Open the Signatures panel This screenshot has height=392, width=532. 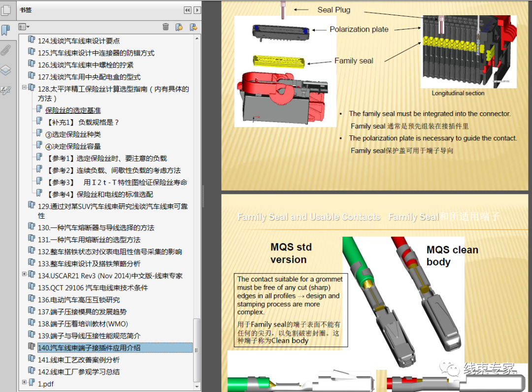[6, 90]
